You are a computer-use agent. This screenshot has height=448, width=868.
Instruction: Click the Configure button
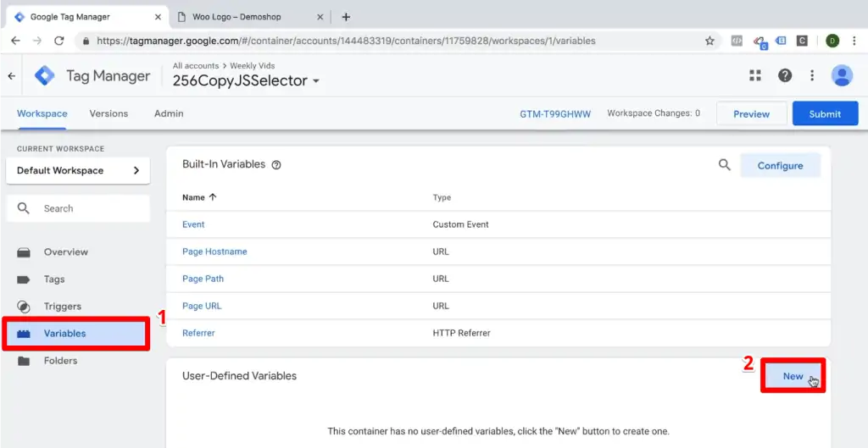coord(780,165)
